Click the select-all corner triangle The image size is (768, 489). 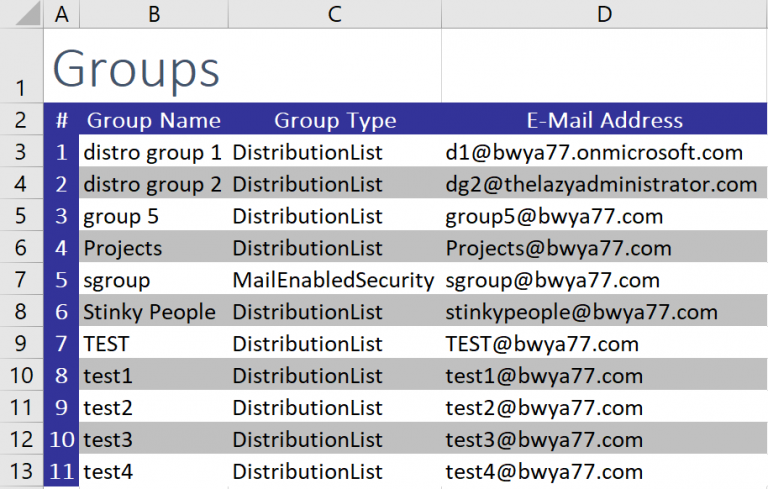click(28, 14)
